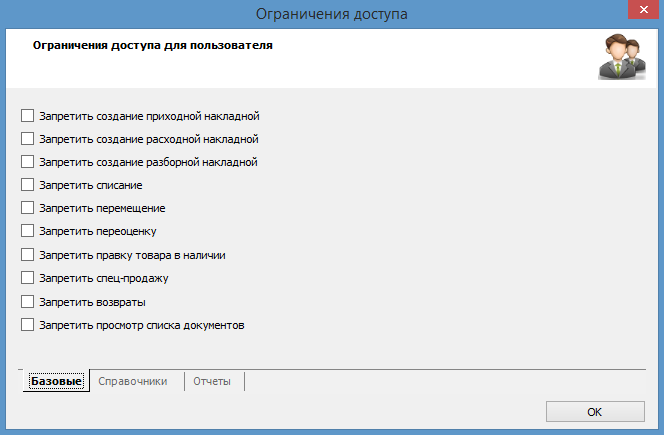Enable the Запретить перемещение option
The image size is (664, 435).
click(x=28, y=208)
